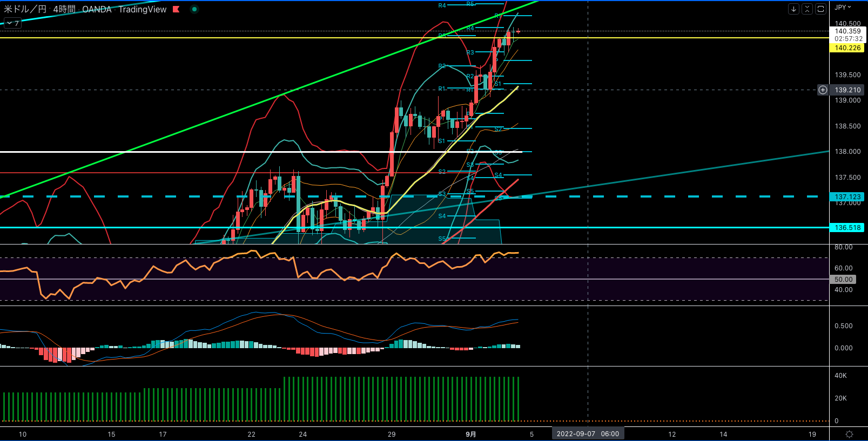The height and width of the screenshot is (441, 868).
Task: Click the plus icon beside 139.210
Action: point(823,90)
